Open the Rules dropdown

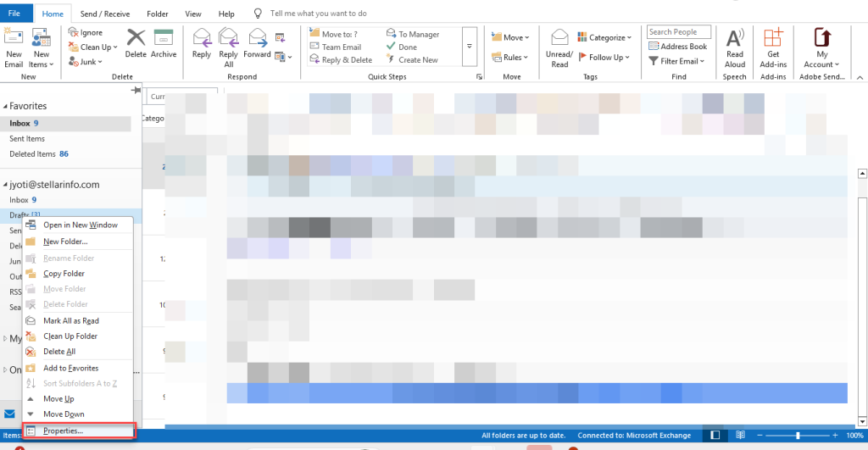(509, 57)
